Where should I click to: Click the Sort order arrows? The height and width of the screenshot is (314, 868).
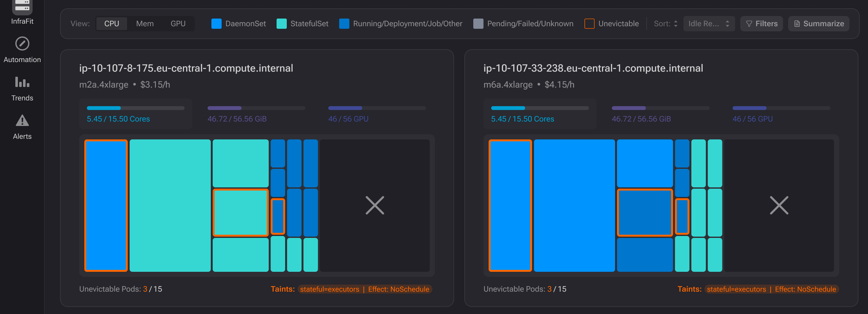pyautogui.click(x=676, y=24)
